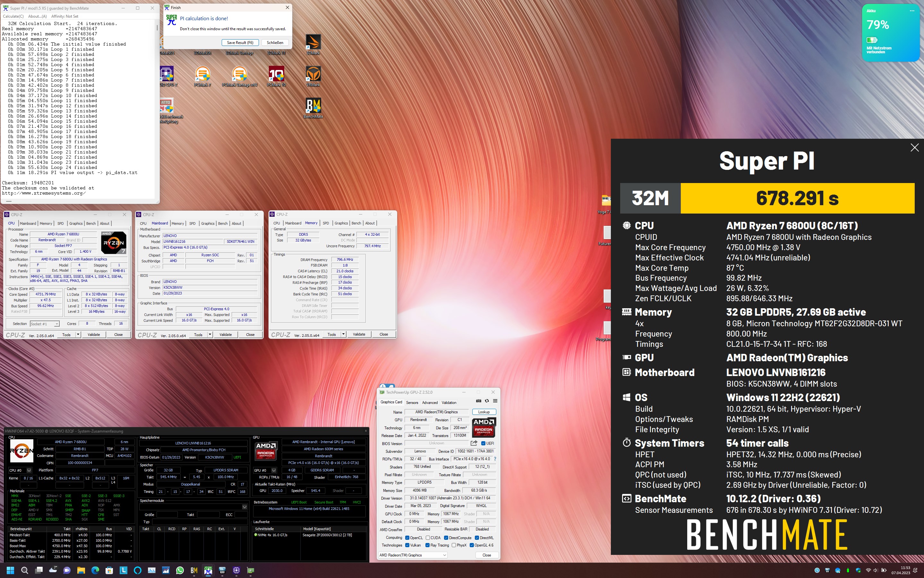This screenshot has width=924, height=578.
Task: Close the BenchMate Super PI result panel
Action: [914, 148]
